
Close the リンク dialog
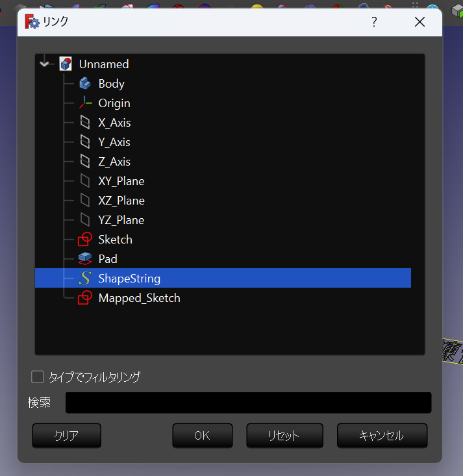pyautogui.click(x=419, y=22)
